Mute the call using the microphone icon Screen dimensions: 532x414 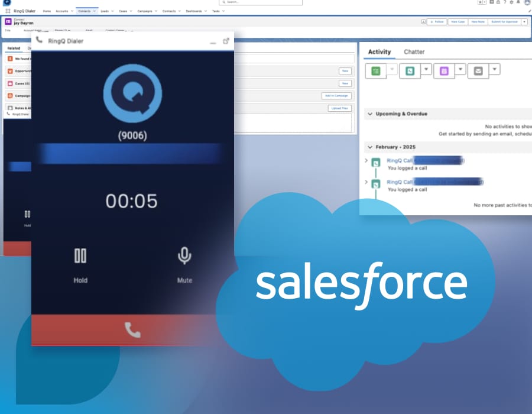coord(183,256)
